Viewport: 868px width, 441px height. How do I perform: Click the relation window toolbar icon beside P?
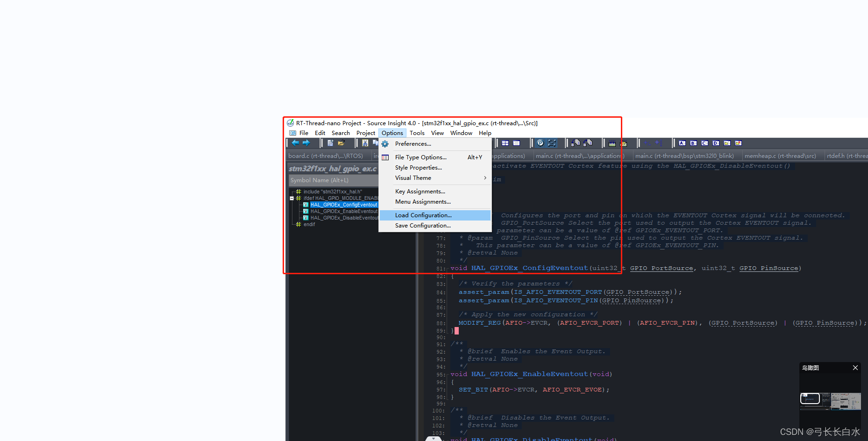tap(552, 143)
